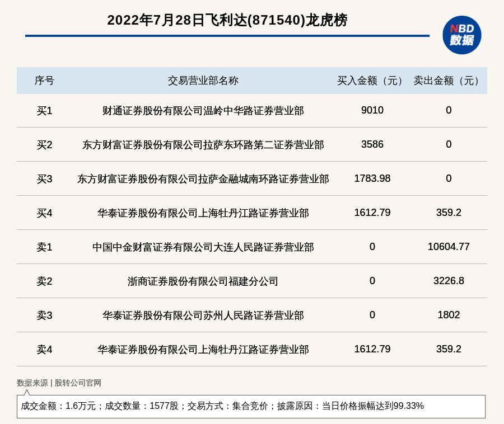The height and width of the screenshot is (424, 504).
Task: Click the 0 sell amount in 买2 row
Action: [449, 144]
